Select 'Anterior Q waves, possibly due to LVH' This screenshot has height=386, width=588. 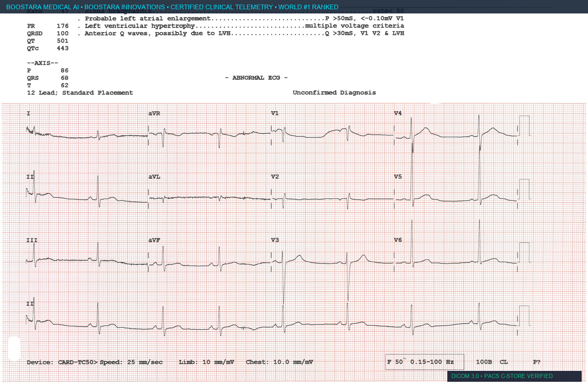[157, 34]
